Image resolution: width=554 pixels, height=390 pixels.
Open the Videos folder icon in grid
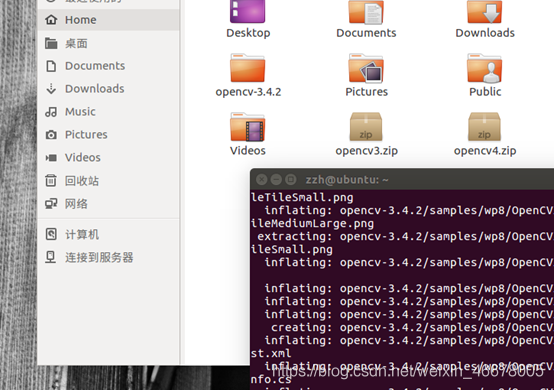[247, 127]
